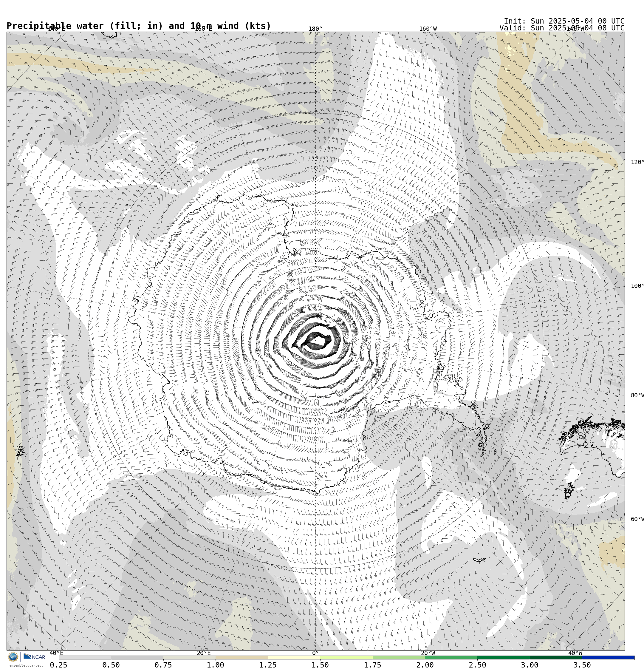Click the NSF logo
This screenshot has width=644, height=669.
click(x=13, y=657)
